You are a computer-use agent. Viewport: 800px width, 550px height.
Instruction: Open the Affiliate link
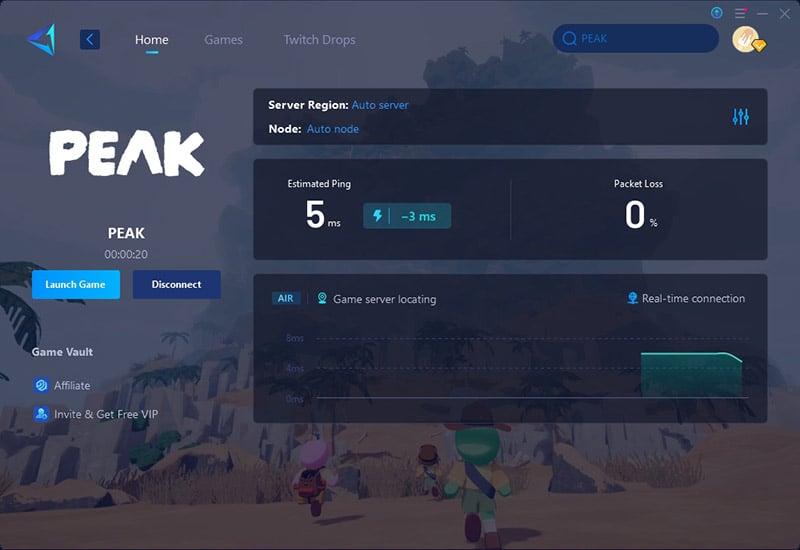point(72,385)
